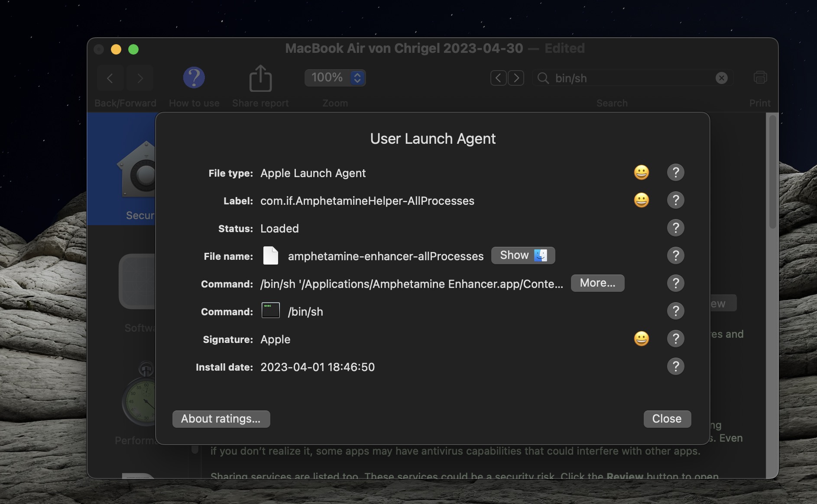Click the label text com.if.AmphetamineHelper-AllProcesses
817x504 pixels.
[367, 201]
